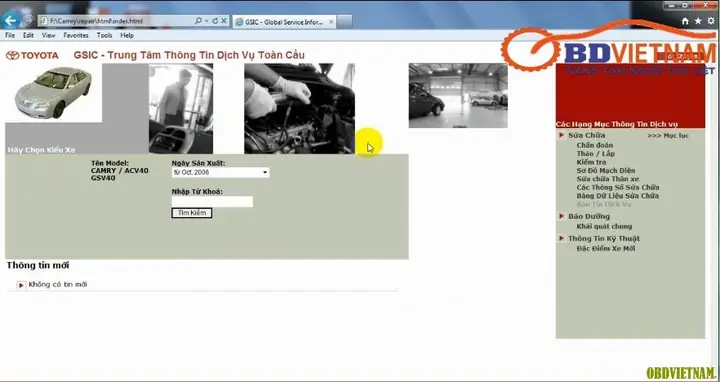Click the browser Forward arrow button

[28, 20]
